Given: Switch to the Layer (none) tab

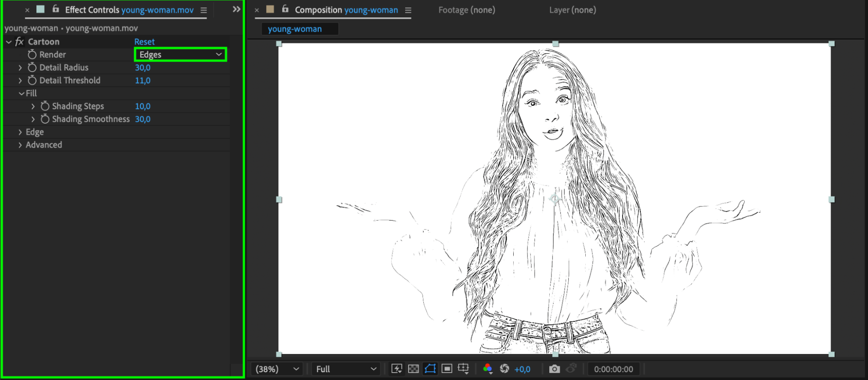Looking at the screenshot, I should (572, 10).
